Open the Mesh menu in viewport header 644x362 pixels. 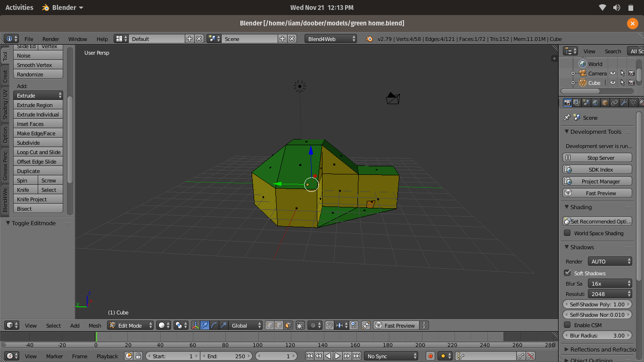click(95, 325)
